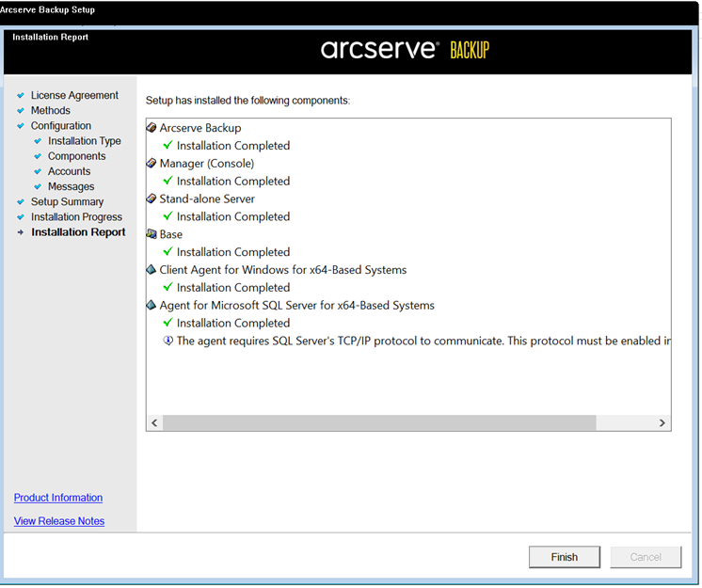Click the checkmark icon next to Messages
The image size is (702, 588).
coord(38,186)
